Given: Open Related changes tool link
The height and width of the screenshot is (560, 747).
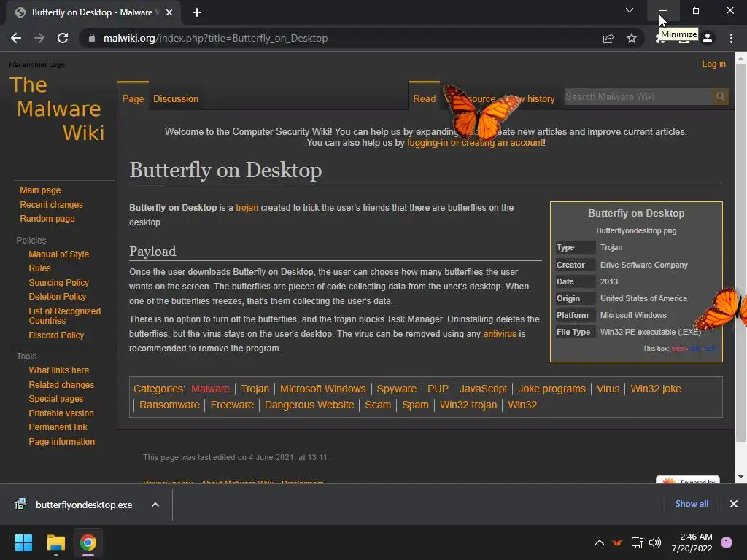Looking at the screenshot, I should 61,384.
